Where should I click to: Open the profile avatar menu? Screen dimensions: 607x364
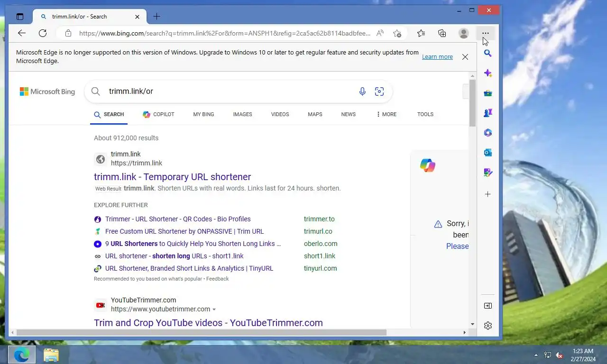coord(464,33)
